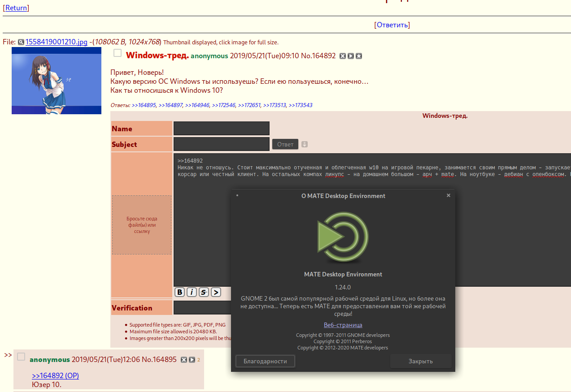Open the dot menu in the MATE dialog title bar

[x=237, y=195]
